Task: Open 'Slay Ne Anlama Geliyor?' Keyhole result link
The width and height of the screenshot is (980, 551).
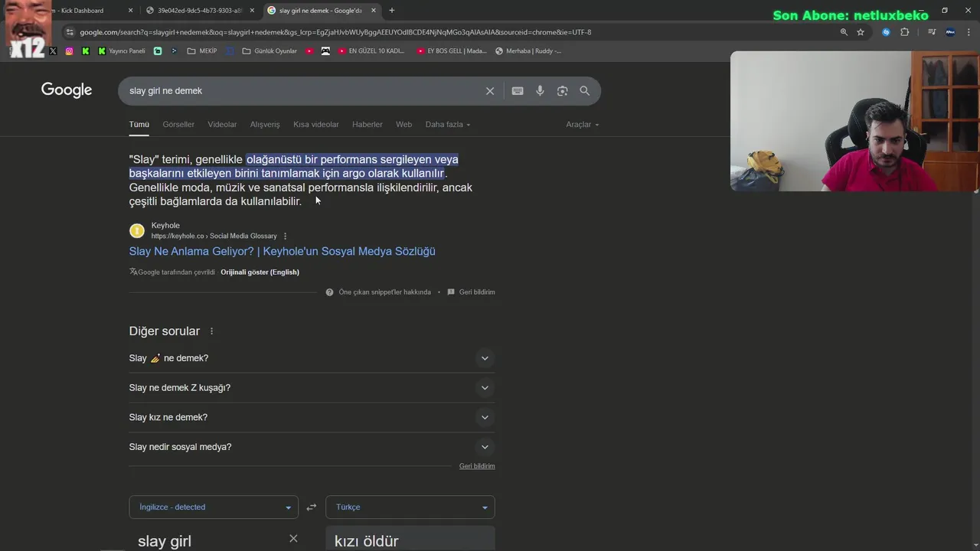Action: pos(283,251)
